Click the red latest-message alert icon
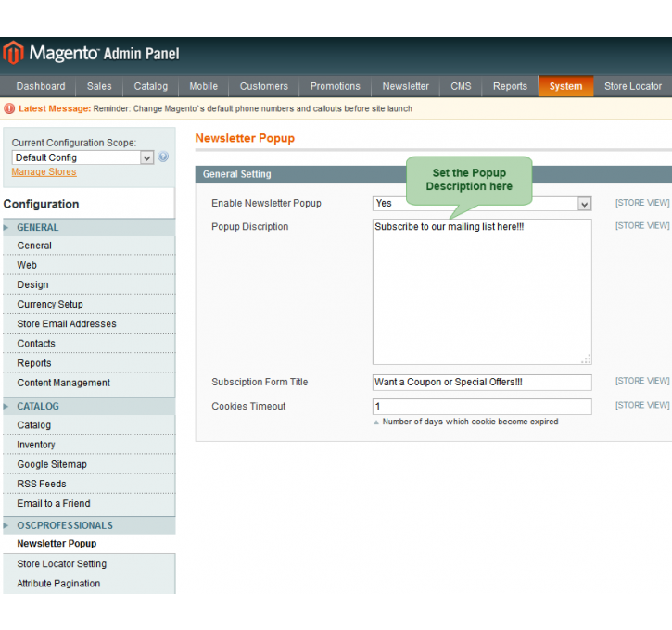Viewport: 672px width, 630px height. tap(9, 108)
